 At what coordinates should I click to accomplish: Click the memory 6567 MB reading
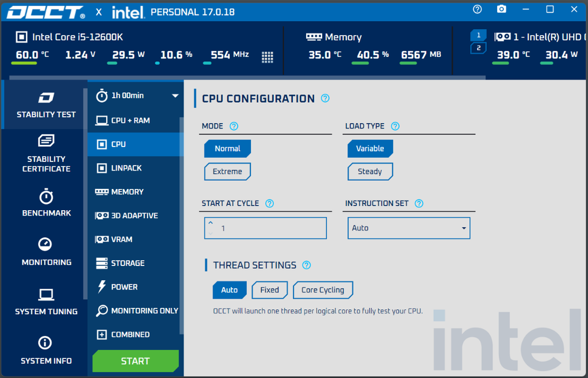tap(421, 55)
